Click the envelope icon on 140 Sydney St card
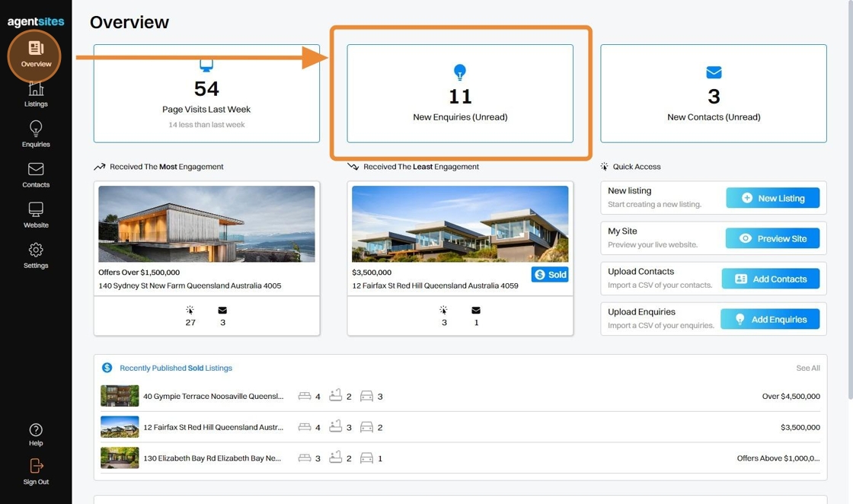 [222, 311]
